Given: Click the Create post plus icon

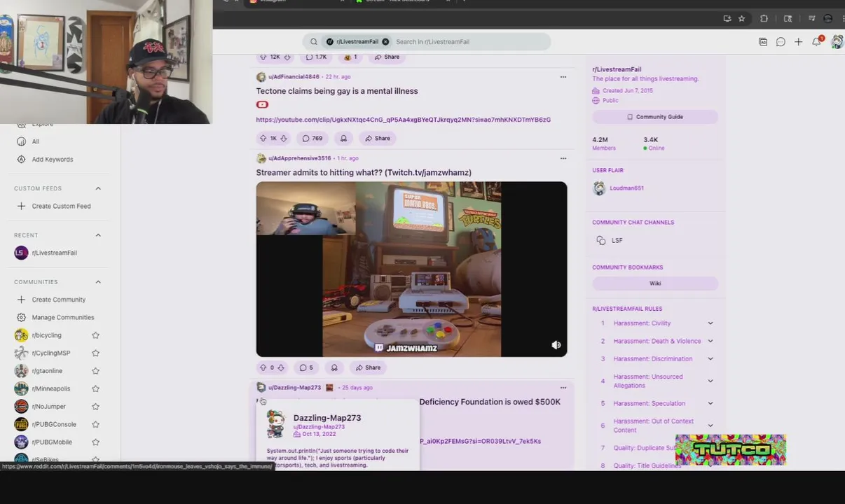Looking at the screenshot, I should pyautogui.click(x=798, y=42).
